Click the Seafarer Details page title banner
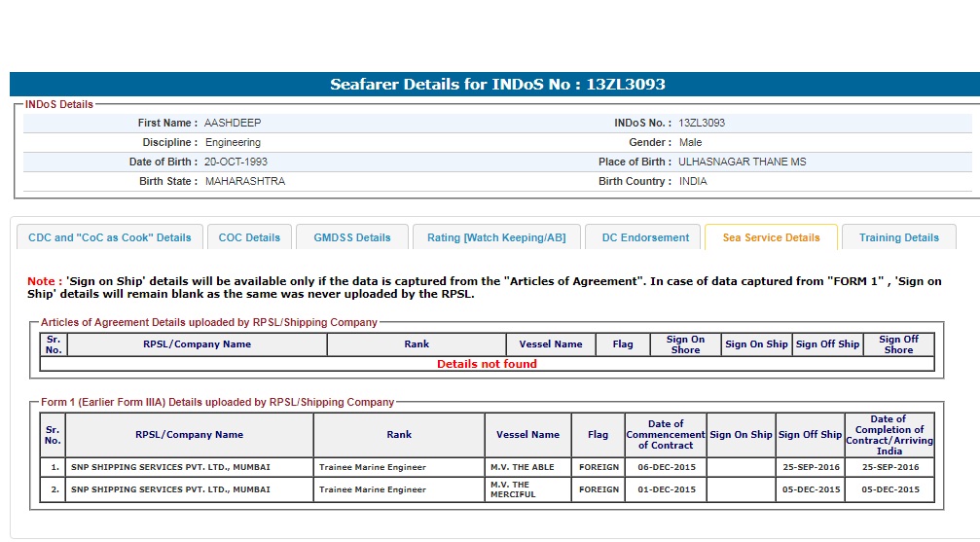Screen dimensions: 980x542 pos(497,85)
